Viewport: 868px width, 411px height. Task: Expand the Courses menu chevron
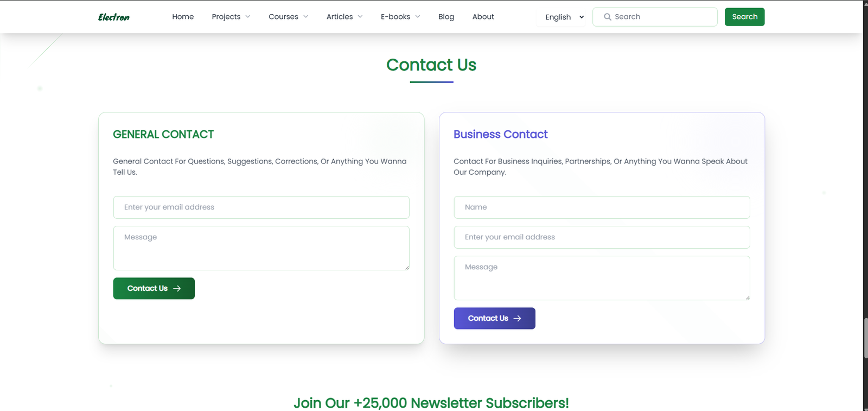[306, 17]
